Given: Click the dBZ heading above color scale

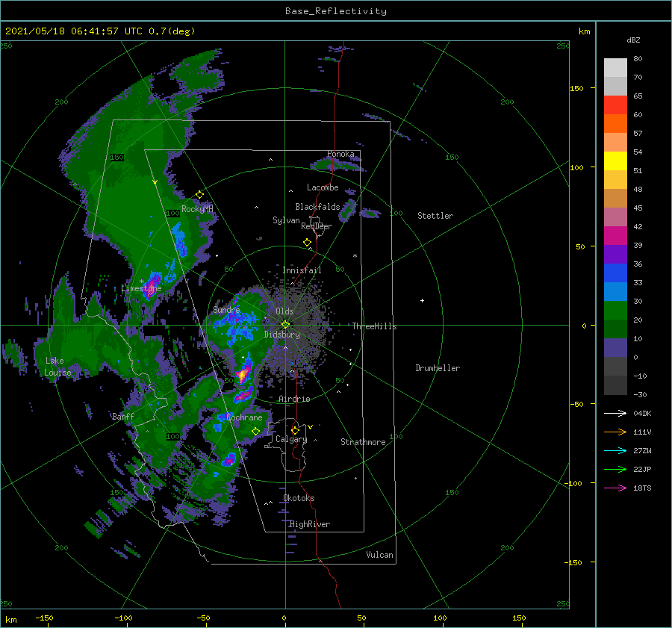Looking at the screenshot, I should pos(633,40).
